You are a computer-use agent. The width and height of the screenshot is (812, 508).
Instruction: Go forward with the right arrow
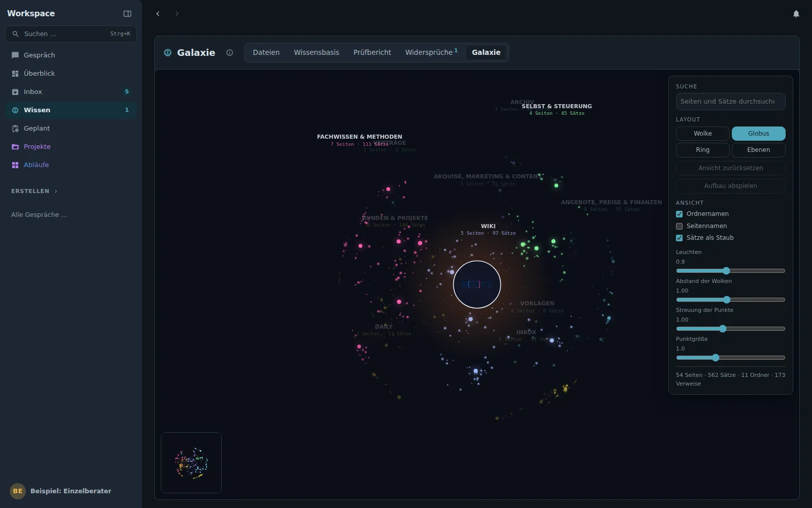177,14
